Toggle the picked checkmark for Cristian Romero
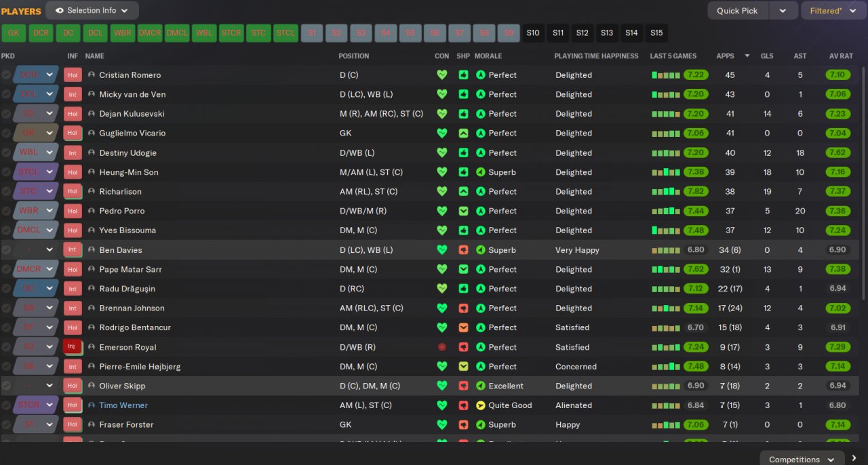 click(6, 75)
